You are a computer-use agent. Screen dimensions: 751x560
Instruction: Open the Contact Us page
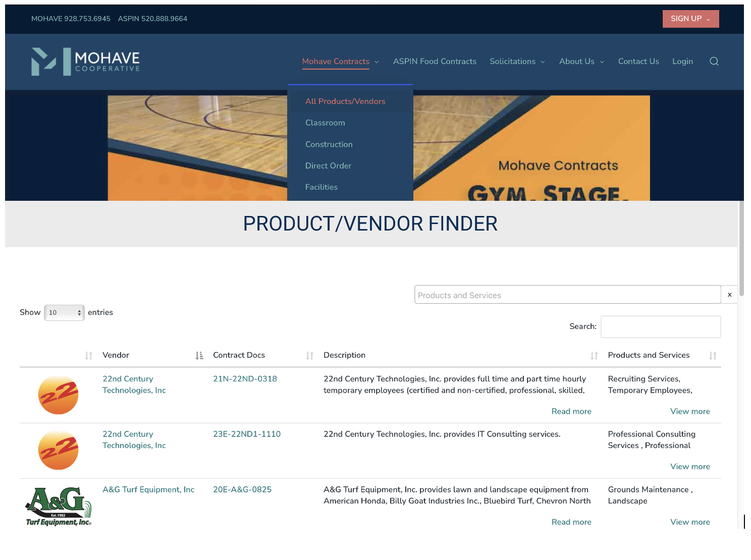[638, 62]
